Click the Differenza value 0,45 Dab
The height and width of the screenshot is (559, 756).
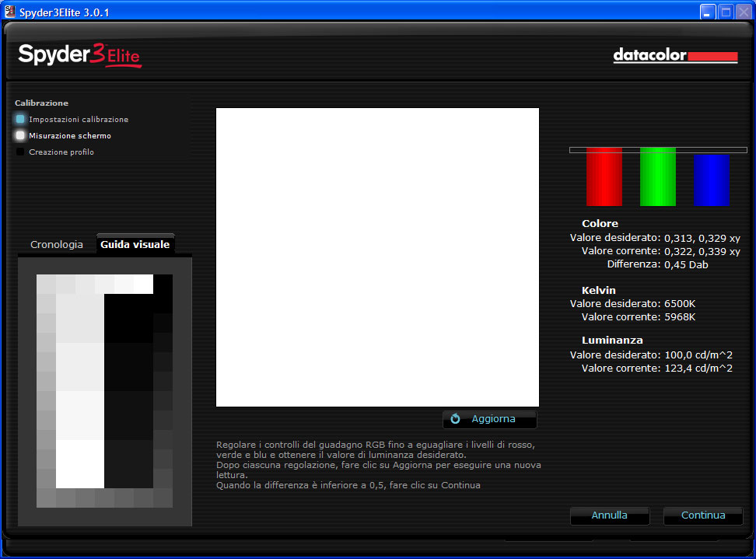point(686,264)
